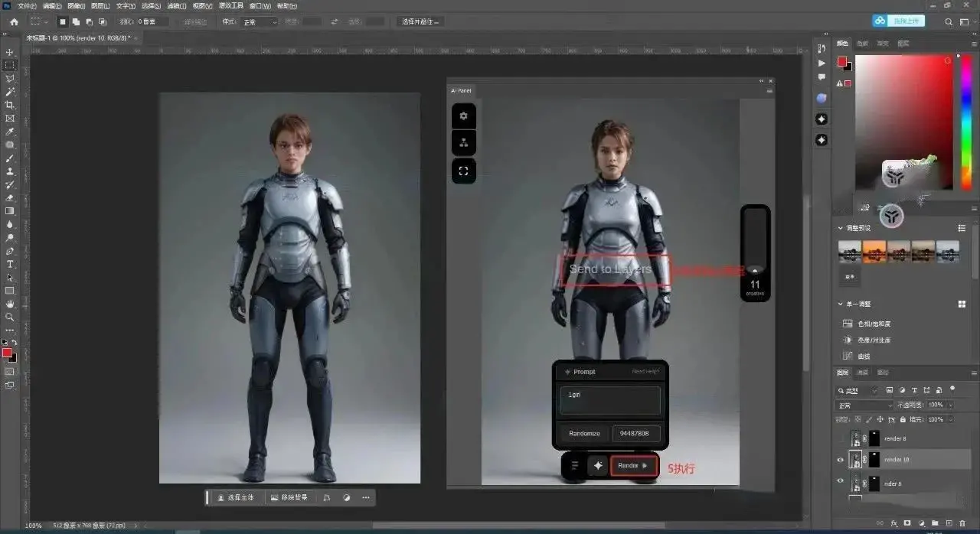The height and width of the screenshot is (534, 980).
Task: Select the Crop tool in toolbar
Action: (x=10, y=105)
